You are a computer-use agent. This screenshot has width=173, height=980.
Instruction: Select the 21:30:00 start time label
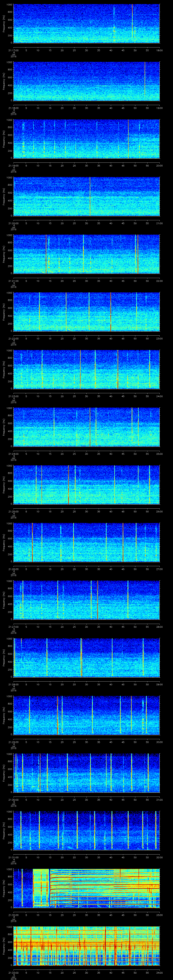coord(13,799)
